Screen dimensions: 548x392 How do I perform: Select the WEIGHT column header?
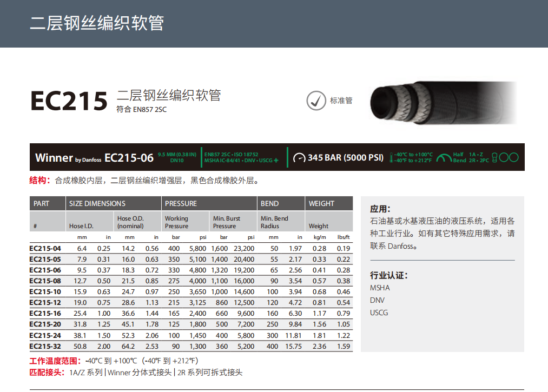(321, 203)
